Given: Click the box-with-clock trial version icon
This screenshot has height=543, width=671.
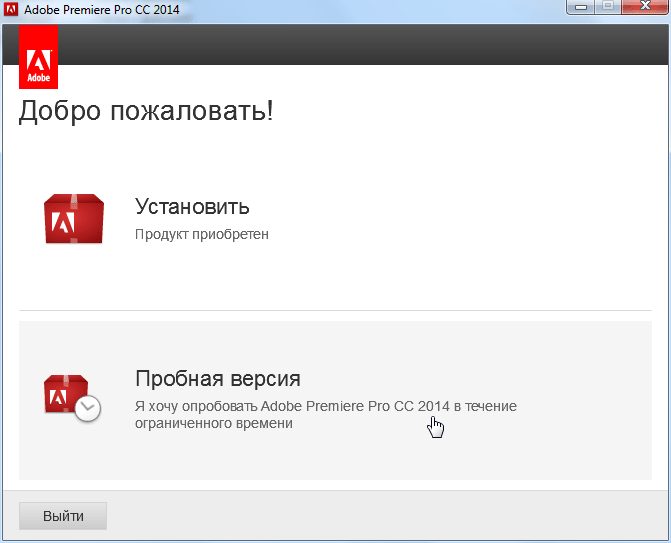Looking at the screenshot, I should (72, 398).
